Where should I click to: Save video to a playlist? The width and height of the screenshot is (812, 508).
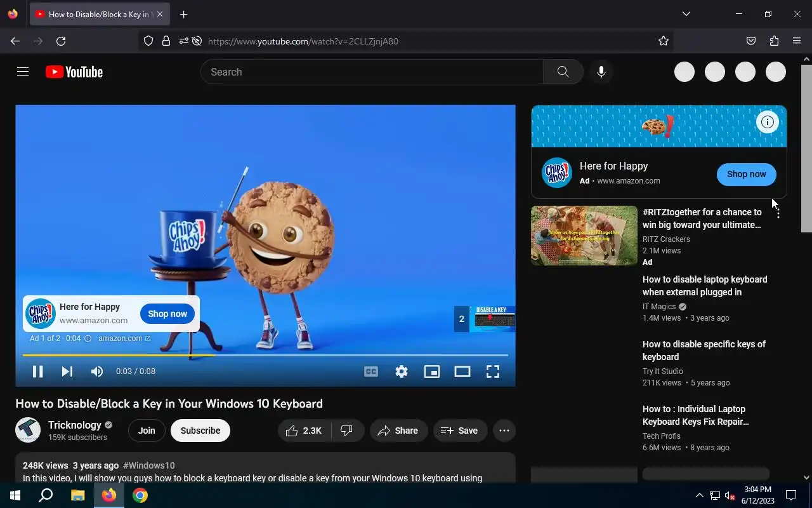[460, 431]
